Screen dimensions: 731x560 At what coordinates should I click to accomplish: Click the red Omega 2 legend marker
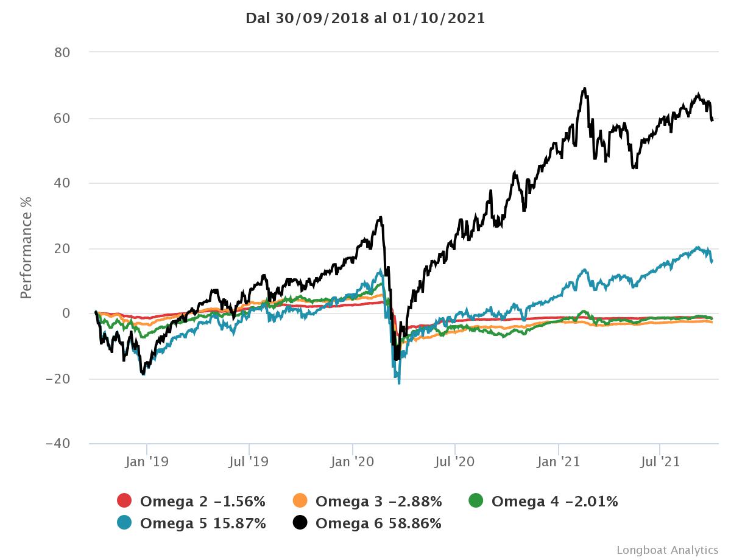click(124, 501)
